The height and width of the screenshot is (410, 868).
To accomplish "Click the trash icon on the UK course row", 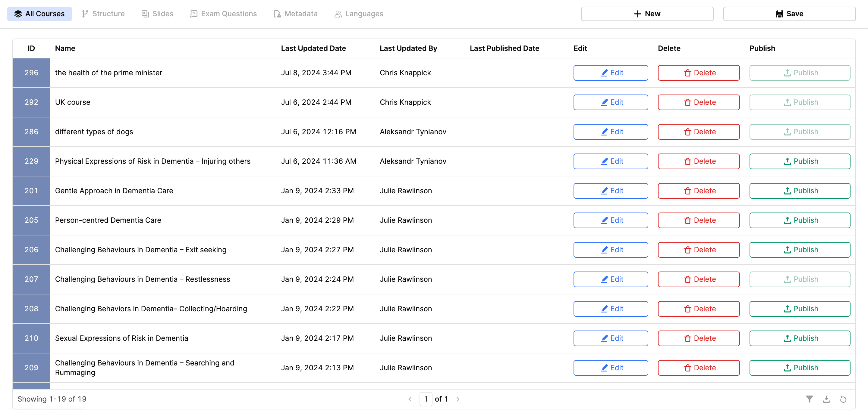I will point(688,102).
